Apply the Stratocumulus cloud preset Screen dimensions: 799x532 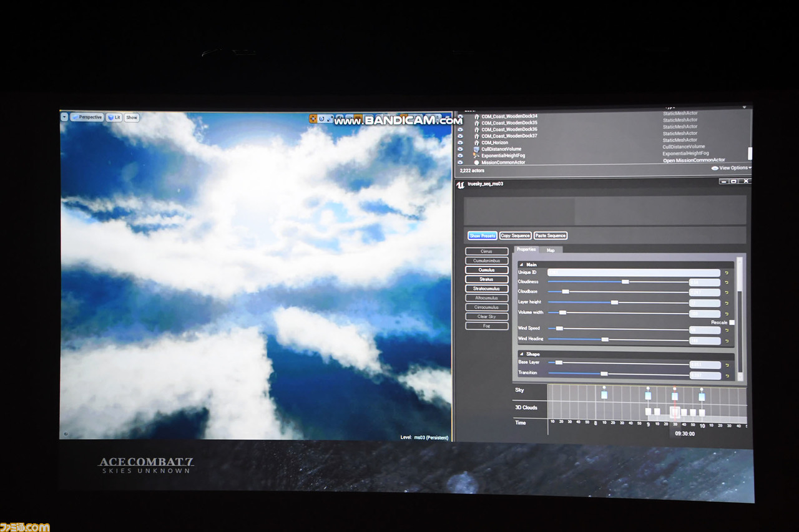487,289
